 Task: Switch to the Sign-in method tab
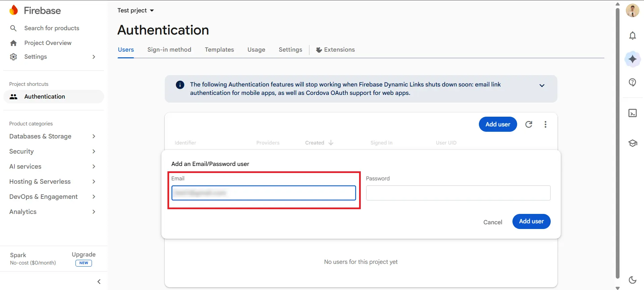169,50
